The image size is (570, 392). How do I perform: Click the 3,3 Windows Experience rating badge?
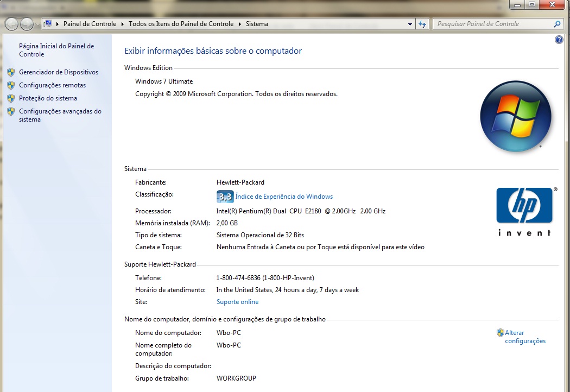coord(225,197)
